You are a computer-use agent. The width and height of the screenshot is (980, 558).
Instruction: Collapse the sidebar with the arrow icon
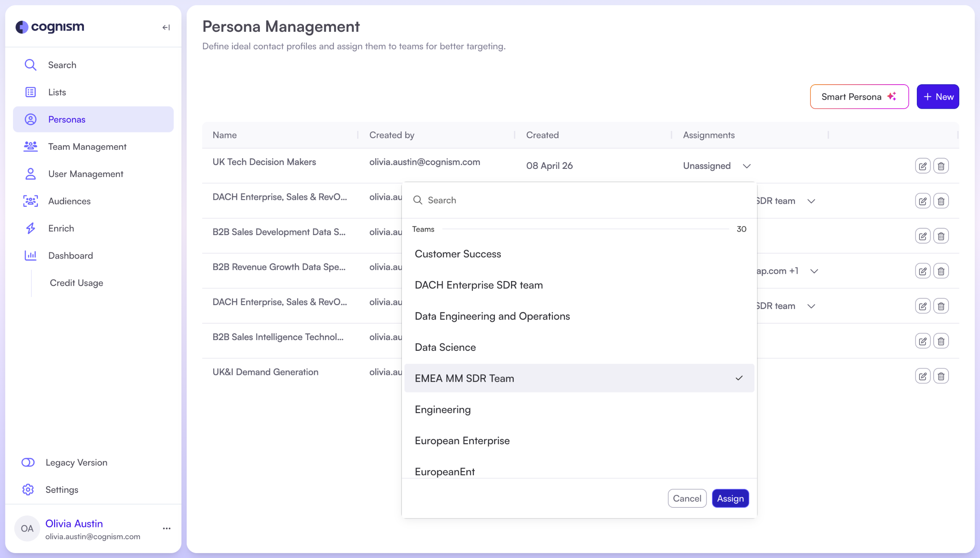[x=166, y=27]
